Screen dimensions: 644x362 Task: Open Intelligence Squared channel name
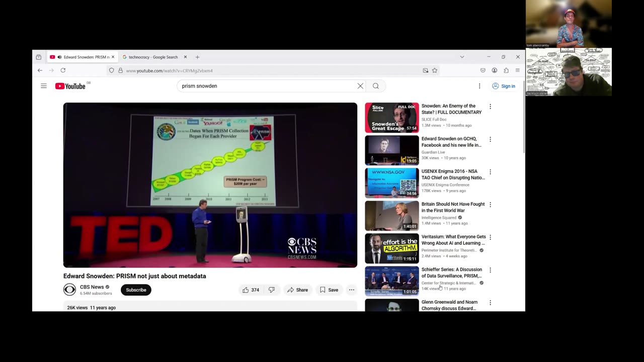pos(439,217)
